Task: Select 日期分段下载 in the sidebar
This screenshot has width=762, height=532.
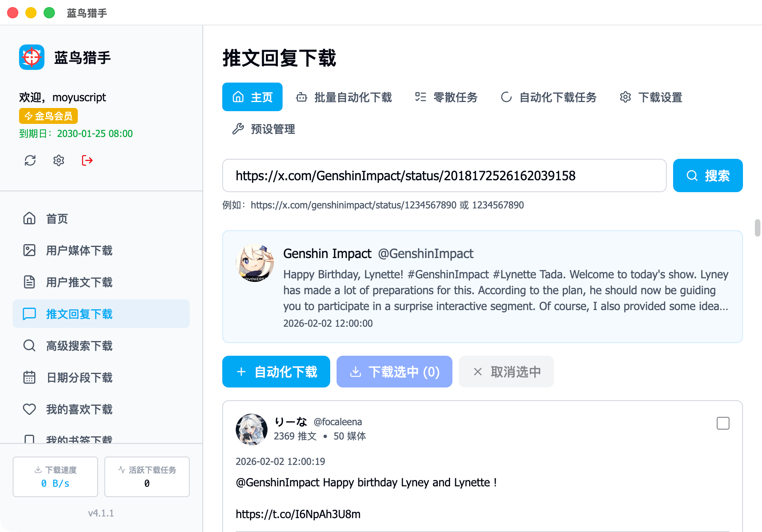Action: [x=79, y=378]
